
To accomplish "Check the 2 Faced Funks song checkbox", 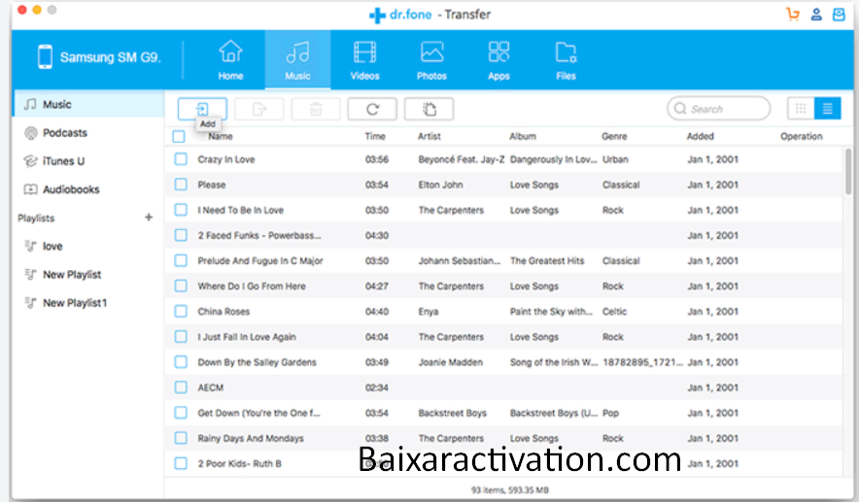I will [x=181, y=235].
